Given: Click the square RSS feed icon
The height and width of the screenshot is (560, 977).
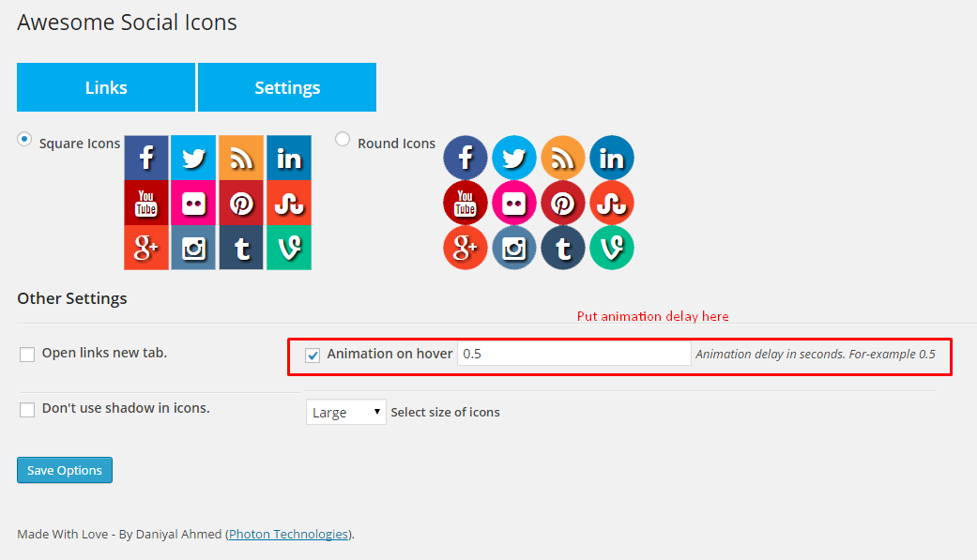Looking at the screenshot, I should pos(241,158).
